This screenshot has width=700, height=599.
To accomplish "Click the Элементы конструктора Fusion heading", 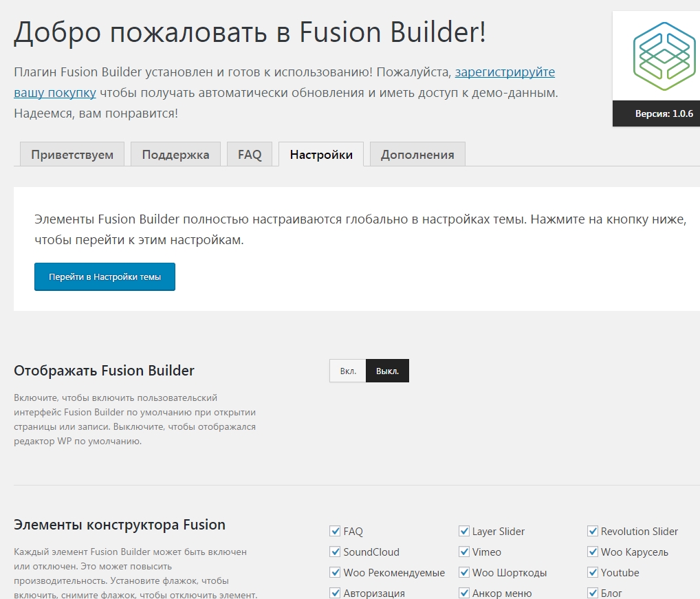I will pyautogui.click(x=120, y=525).
